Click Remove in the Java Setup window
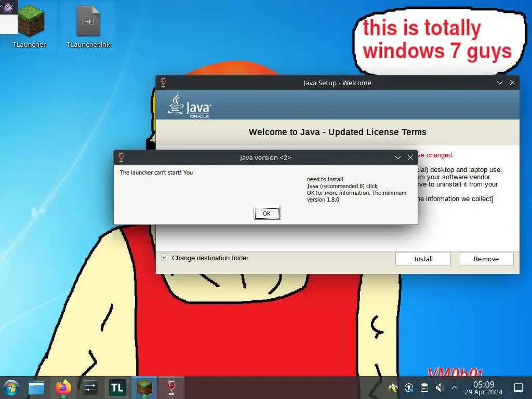Image resolution: width=532 pixels, height=399 pixels. tap(486, 259)
